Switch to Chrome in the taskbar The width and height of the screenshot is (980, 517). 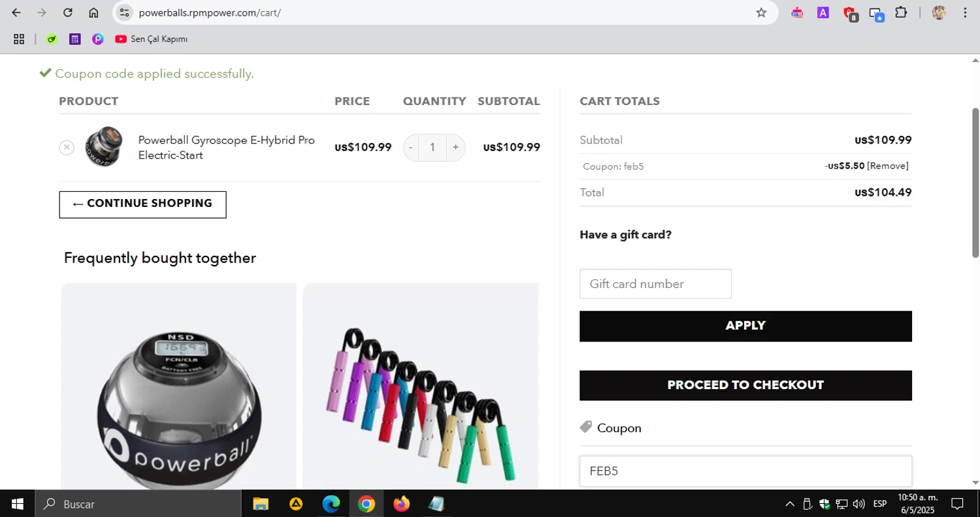tap(367, 504)
